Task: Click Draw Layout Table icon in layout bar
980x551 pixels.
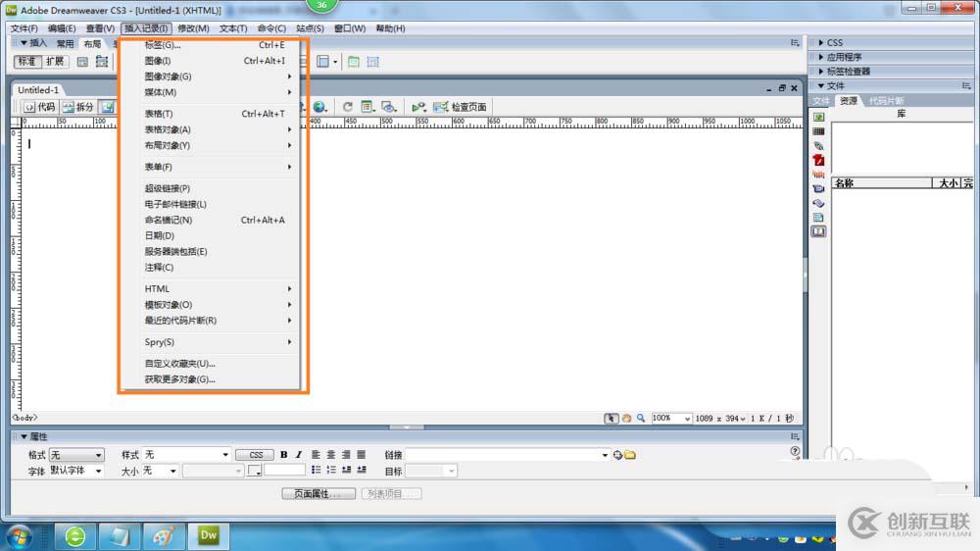Action: tap(353, 62)
